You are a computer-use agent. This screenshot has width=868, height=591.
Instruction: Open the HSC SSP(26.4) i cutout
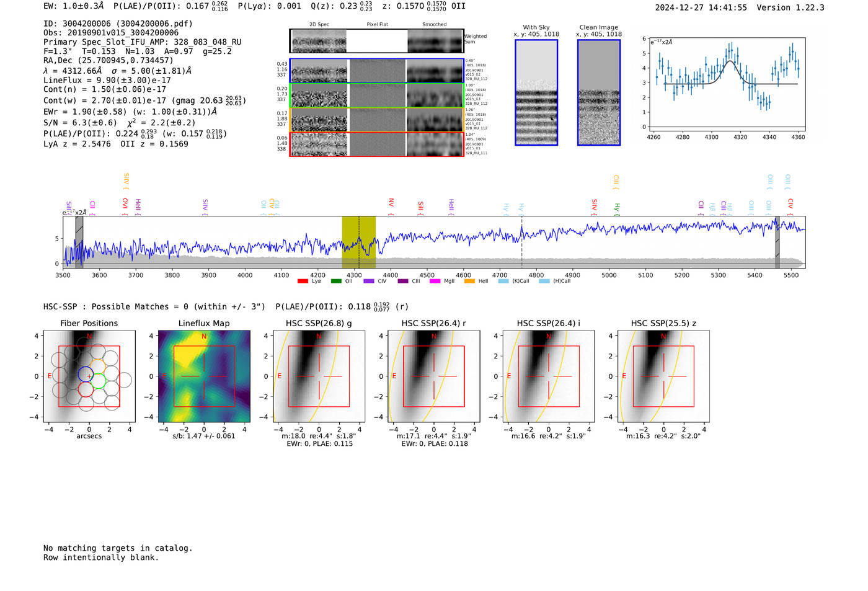pos(549,376)
